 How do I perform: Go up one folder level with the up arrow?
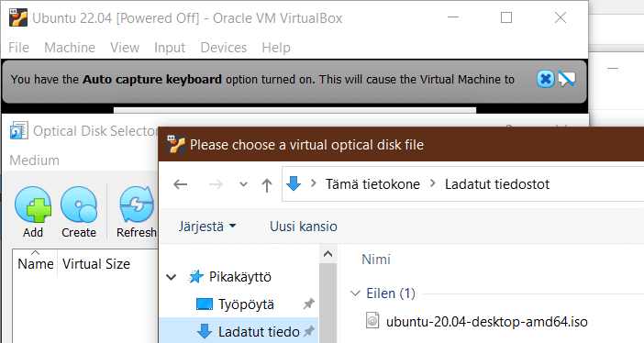click(267, 185)
